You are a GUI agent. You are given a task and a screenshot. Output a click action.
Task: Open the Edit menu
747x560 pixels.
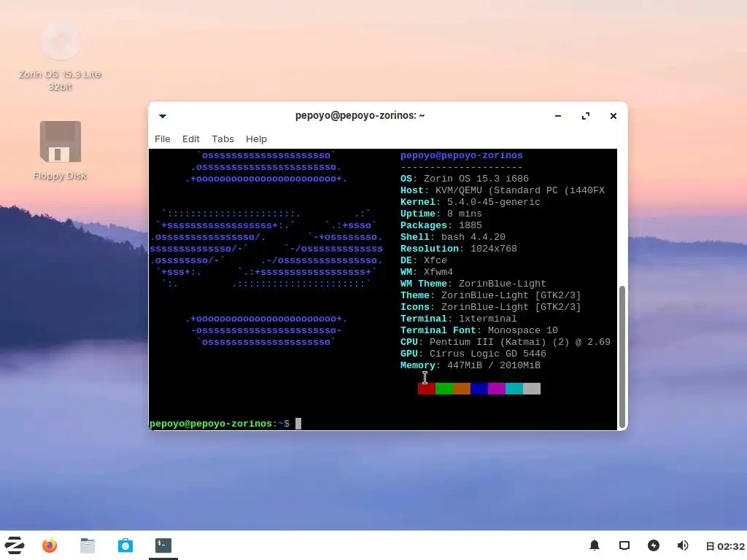[190, 139]
